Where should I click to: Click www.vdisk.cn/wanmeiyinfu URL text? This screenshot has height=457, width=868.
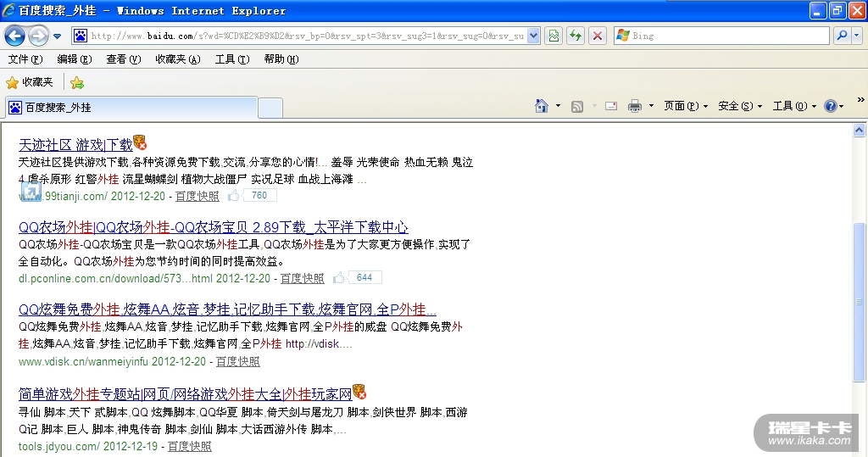coord(83,362)
